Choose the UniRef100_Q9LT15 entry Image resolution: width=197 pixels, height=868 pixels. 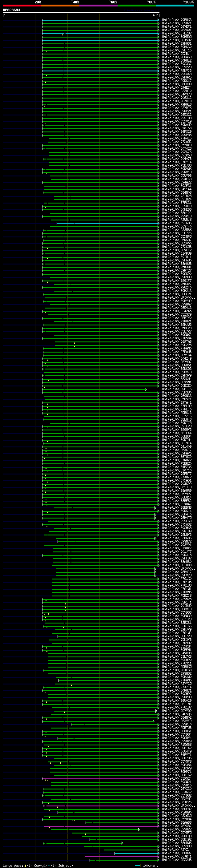(x=177, y=50)
